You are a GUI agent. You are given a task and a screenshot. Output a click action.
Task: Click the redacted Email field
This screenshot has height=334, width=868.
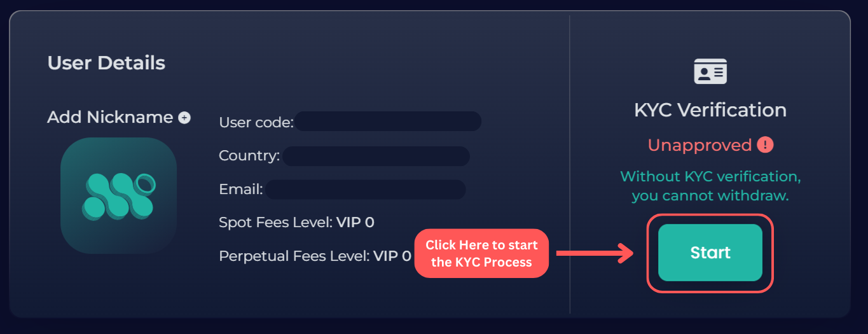tap(365, 190)
